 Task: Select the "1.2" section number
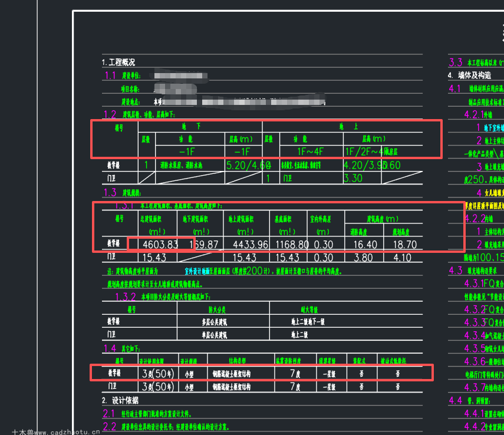pos(110,114)
